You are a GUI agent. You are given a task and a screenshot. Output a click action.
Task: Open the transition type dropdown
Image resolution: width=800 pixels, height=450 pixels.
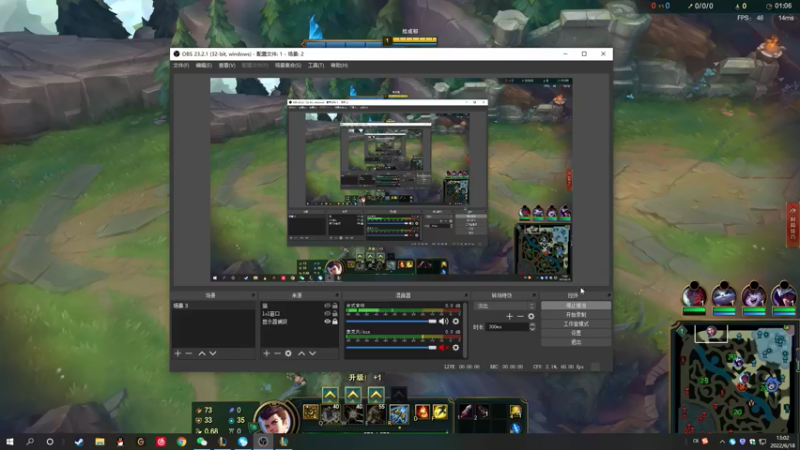[505, 306]
